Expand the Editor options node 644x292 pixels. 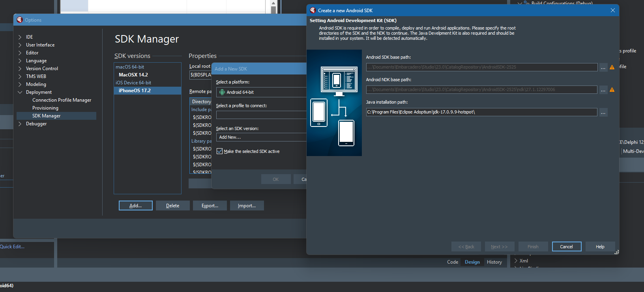point(20,53)
